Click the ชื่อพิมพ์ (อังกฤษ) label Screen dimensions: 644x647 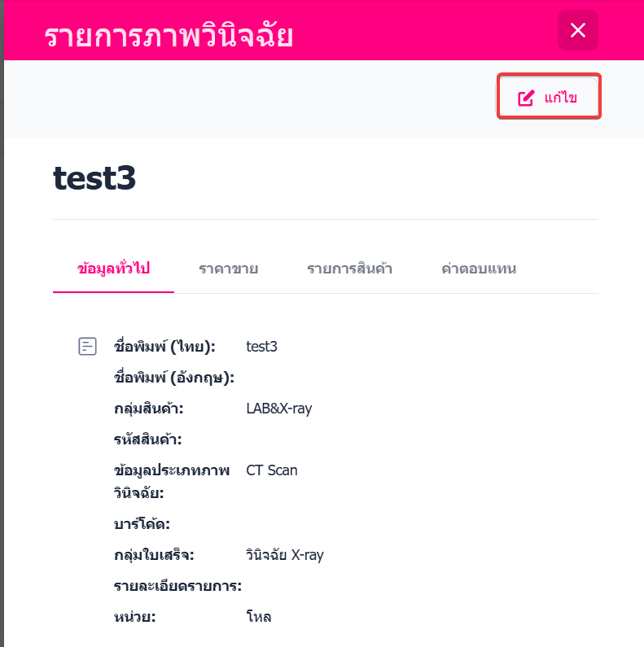(174, 378)
